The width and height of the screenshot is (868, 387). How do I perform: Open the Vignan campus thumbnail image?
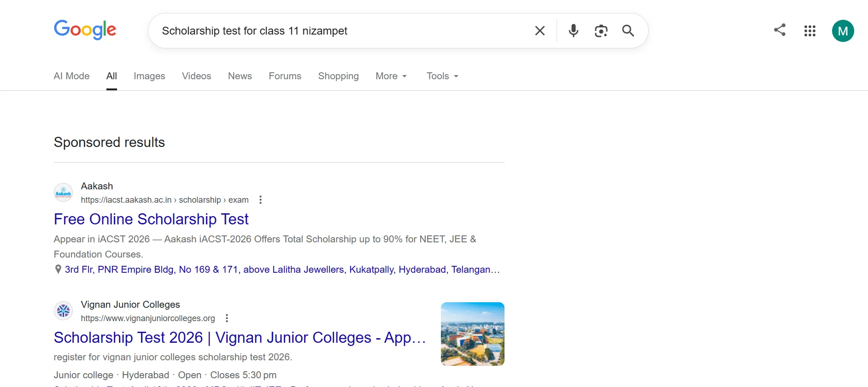473,334
